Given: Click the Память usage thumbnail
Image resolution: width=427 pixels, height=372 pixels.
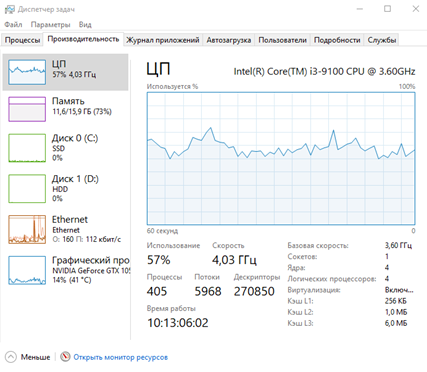Looking at the screenshot, I should (x=27, y=109).
